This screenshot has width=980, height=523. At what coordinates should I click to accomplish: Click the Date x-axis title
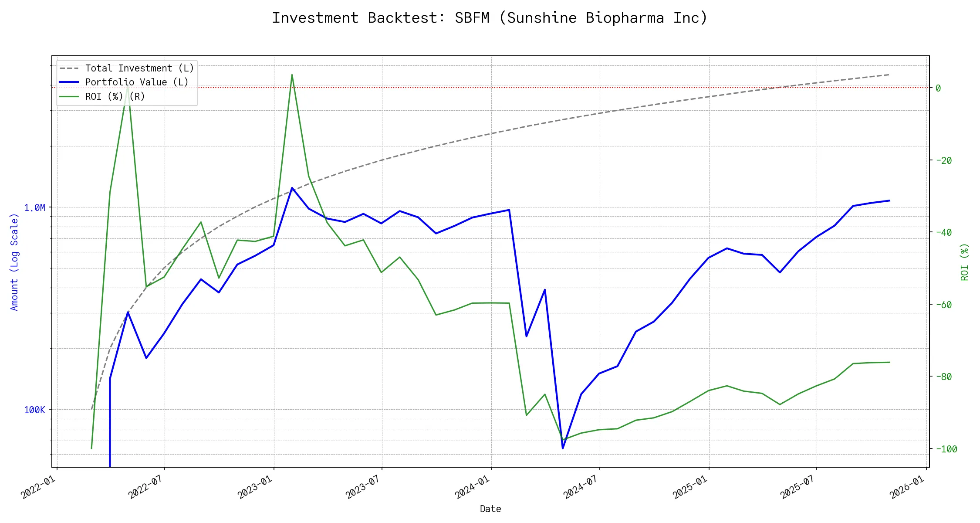point(490,509)
